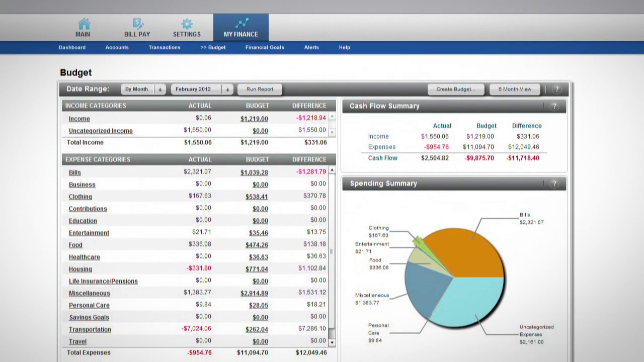Open Life Insurance/Pensions category link
Image resolution: width=644 pixels, height=362 pixels.
103,281
